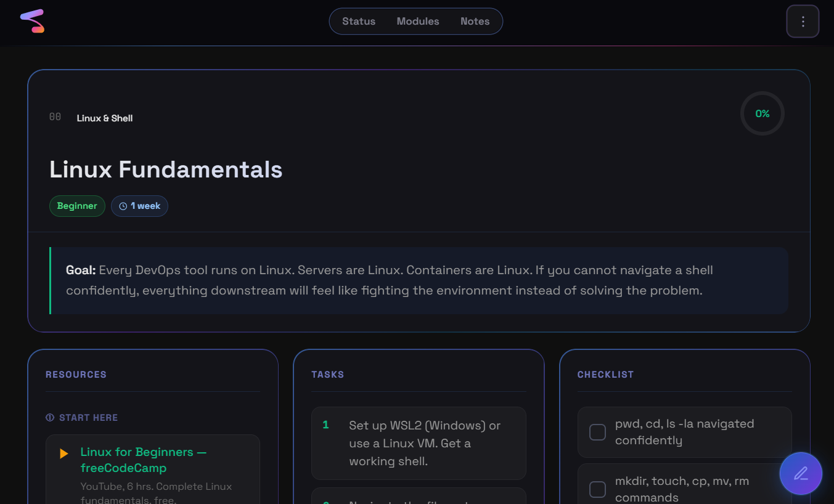Switch to the Status tab
Image resolution: width=834 pixels, height=504 pixels.
pos(359,22)
